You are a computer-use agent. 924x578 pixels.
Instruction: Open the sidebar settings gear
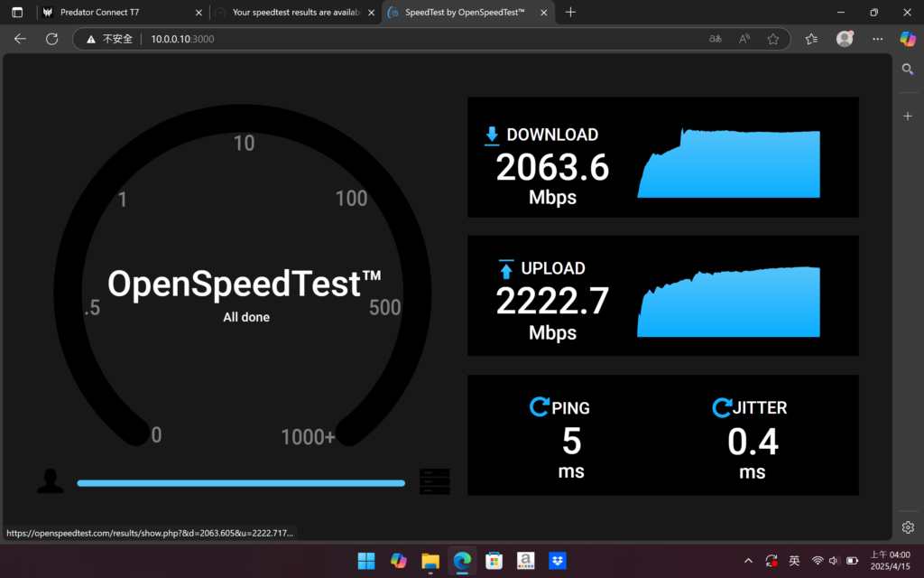coord(908,527)
